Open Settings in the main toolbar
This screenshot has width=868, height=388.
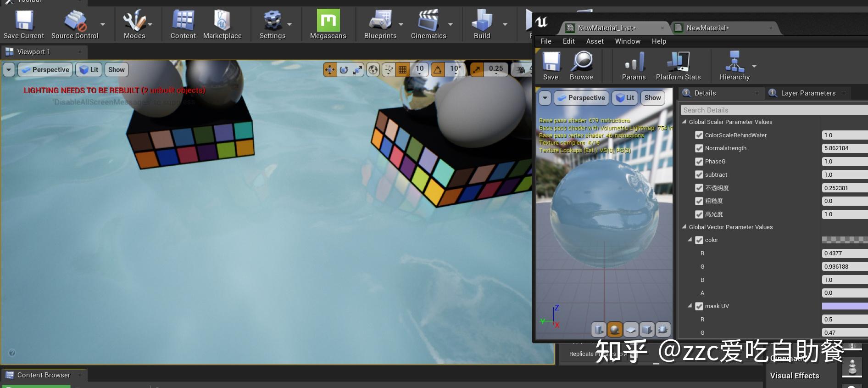[273, 25]
